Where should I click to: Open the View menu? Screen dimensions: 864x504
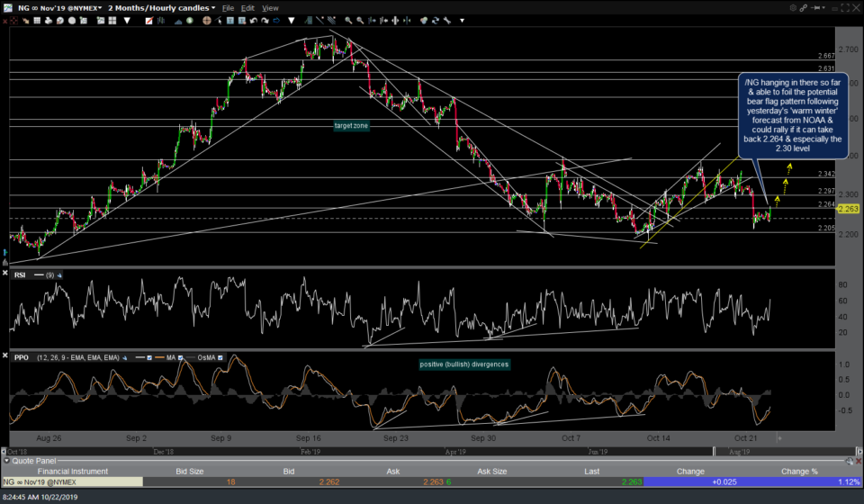[x=270, y=7]
